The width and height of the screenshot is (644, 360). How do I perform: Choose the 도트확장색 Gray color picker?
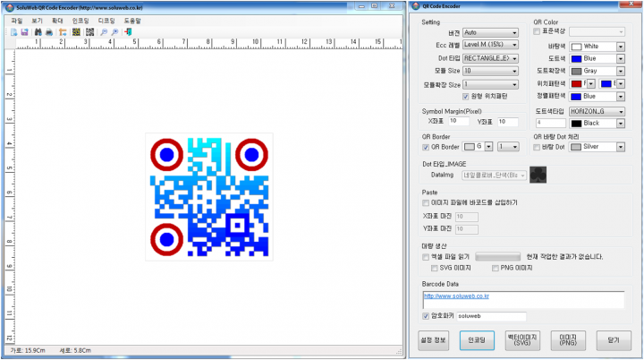[x=597, y=71]
